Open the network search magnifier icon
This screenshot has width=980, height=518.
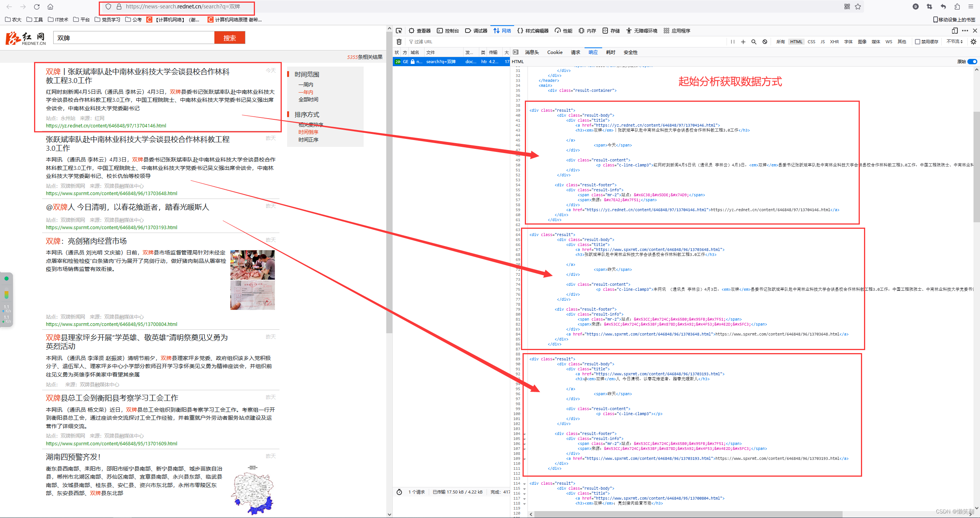point(754,42)
